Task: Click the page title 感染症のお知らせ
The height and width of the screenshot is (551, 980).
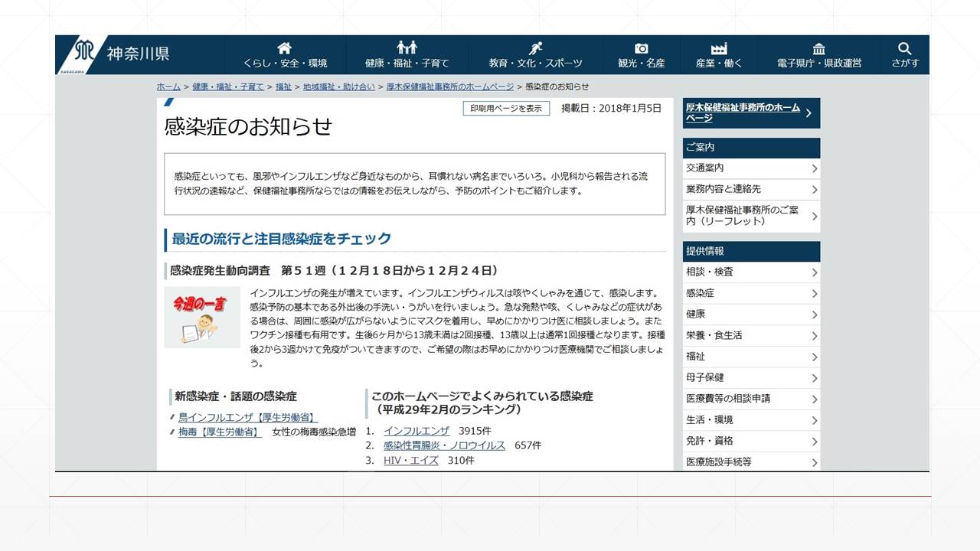Action: click(248, 127)
